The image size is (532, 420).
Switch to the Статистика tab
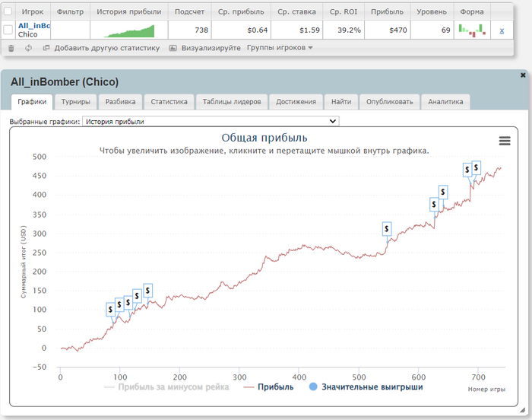169,102
